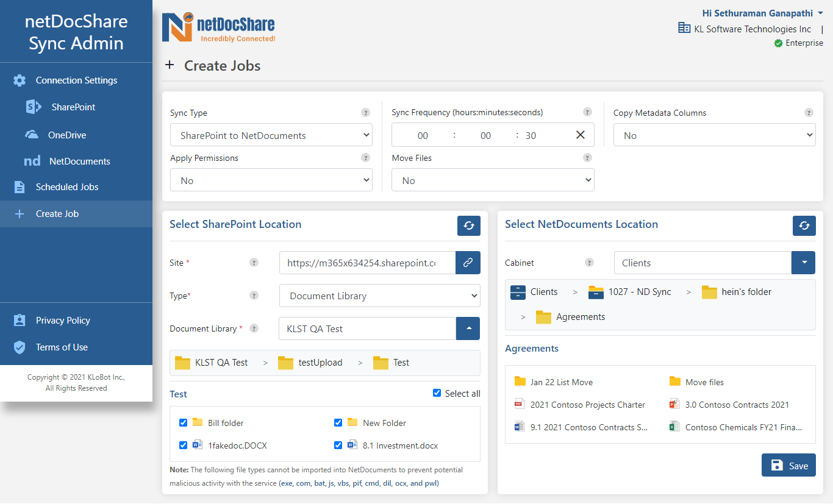This screenshot has height=504, width=833.
Task: Click the NetDocuments 'nd' icon in sidebar
Action: click(32, 161)
